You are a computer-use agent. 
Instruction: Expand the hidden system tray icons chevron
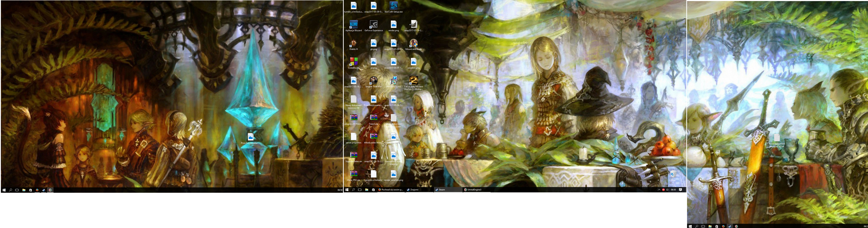point(659,190)
